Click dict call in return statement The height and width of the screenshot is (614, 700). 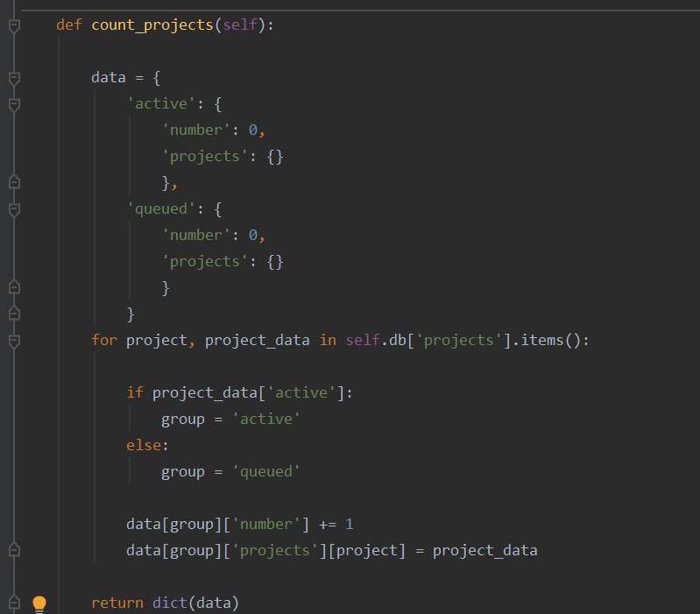(x=170, y=603)
